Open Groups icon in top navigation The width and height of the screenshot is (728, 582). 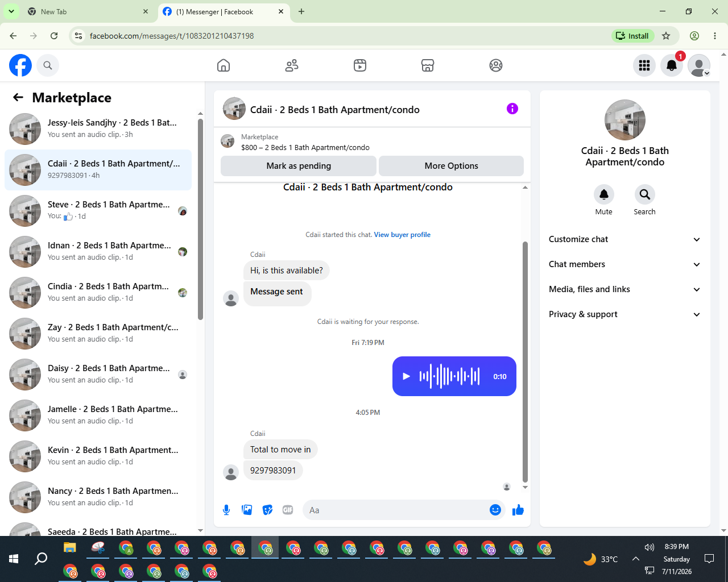coord(496,65)
